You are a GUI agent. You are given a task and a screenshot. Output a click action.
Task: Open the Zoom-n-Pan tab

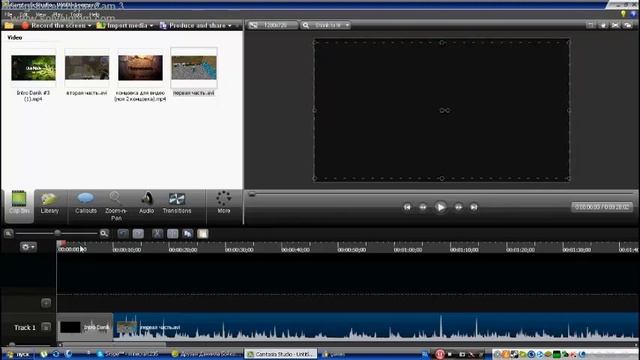click(116, 206)
